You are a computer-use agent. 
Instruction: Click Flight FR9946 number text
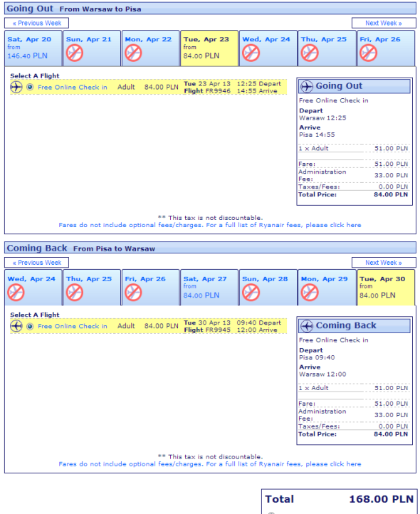point(207,91)
